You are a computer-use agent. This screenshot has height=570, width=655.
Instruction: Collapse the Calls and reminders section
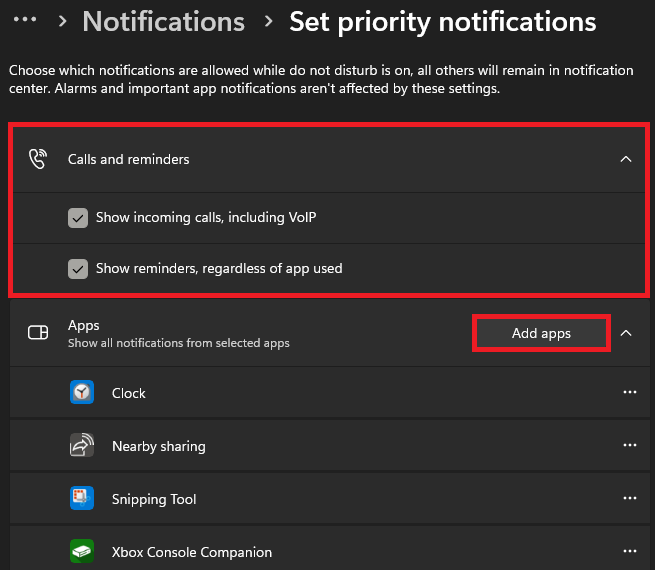tap(626, 159)
